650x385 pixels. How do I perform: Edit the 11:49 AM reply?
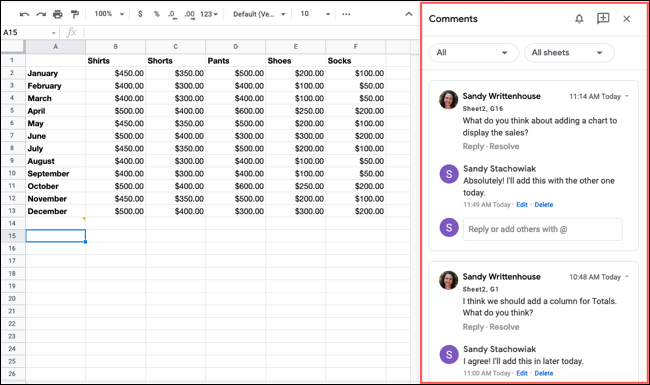pyautogui.click(x=522, y=205)
